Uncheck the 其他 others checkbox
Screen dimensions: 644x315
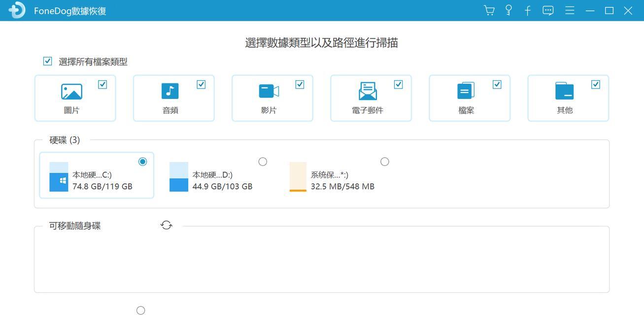[x=596, y=85]
